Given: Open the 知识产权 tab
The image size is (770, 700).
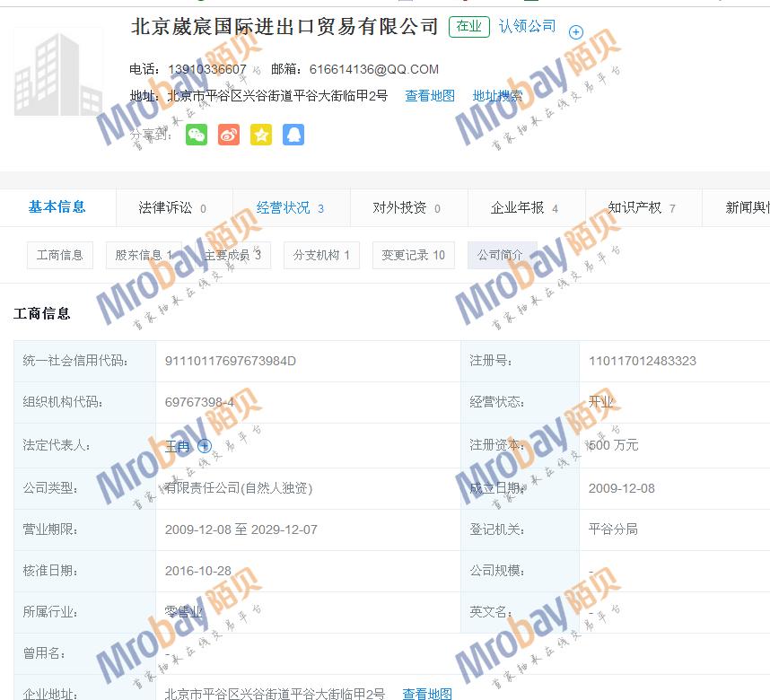Looking at the screenshot, I should tap(642, 208).
